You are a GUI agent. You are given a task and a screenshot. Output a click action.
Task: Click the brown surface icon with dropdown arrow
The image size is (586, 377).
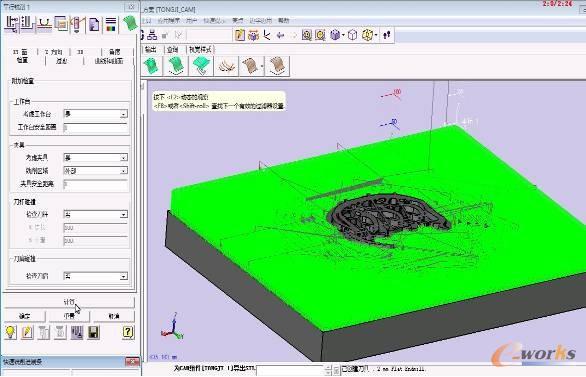click(x=252, y=66)
